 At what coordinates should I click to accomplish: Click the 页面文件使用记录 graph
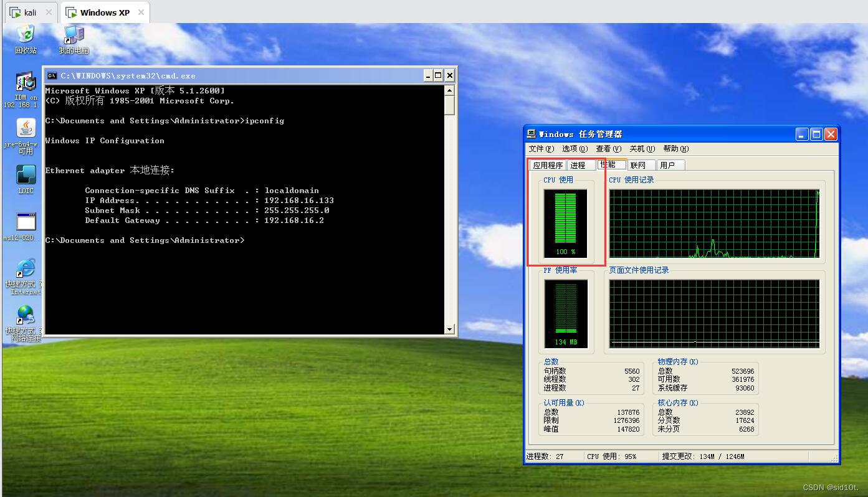pyautogui.click(x=714, y=313)
